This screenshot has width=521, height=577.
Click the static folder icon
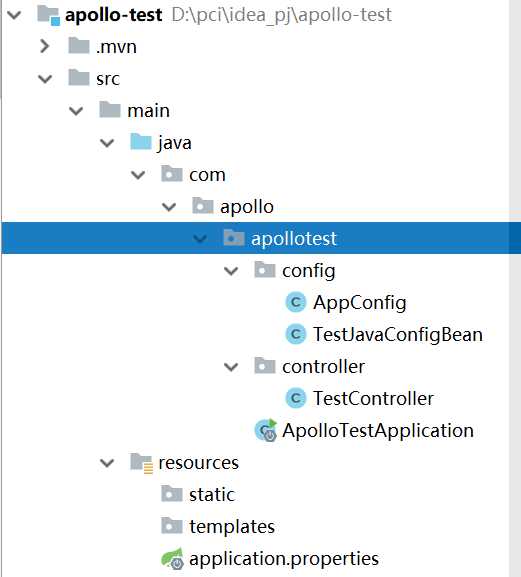coord(171,494)
